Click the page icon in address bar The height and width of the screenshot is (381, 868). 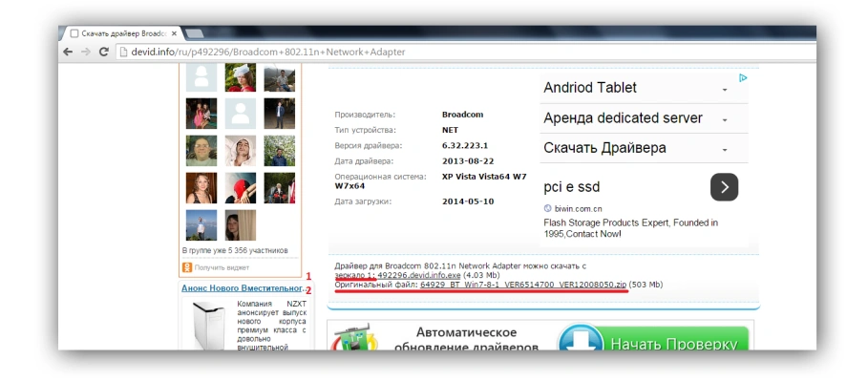tap(124, 53)
